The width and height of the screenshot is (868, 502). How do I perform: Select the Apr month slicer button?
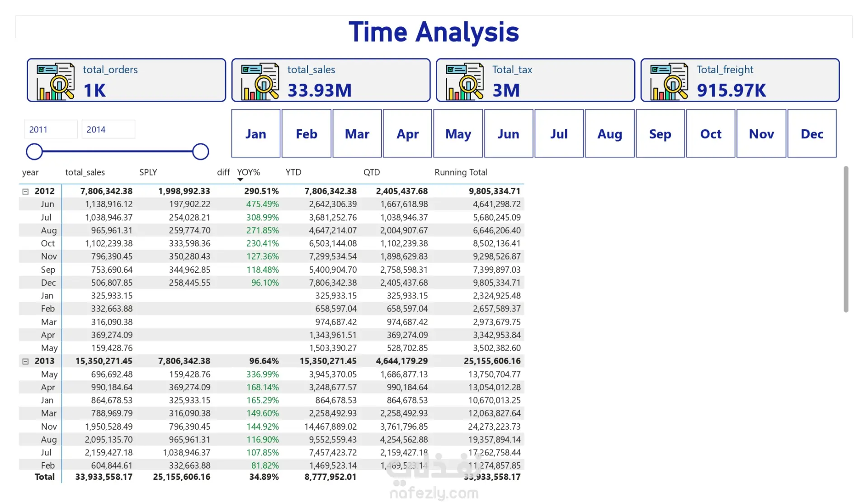(x=407, y=134)
